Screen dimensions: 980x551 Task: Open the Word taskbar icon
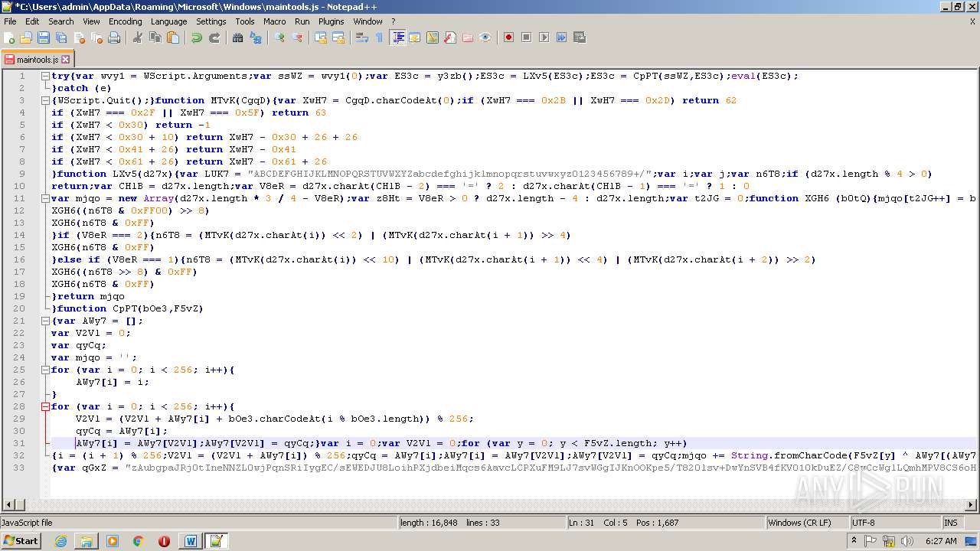click(x=190, y=541)
